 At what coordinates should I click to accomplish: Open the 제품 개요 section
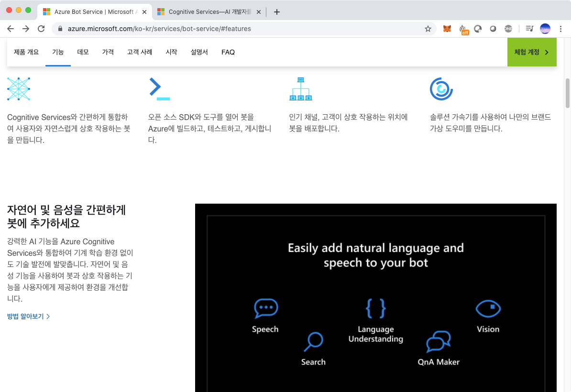click(x=26, y=52)
